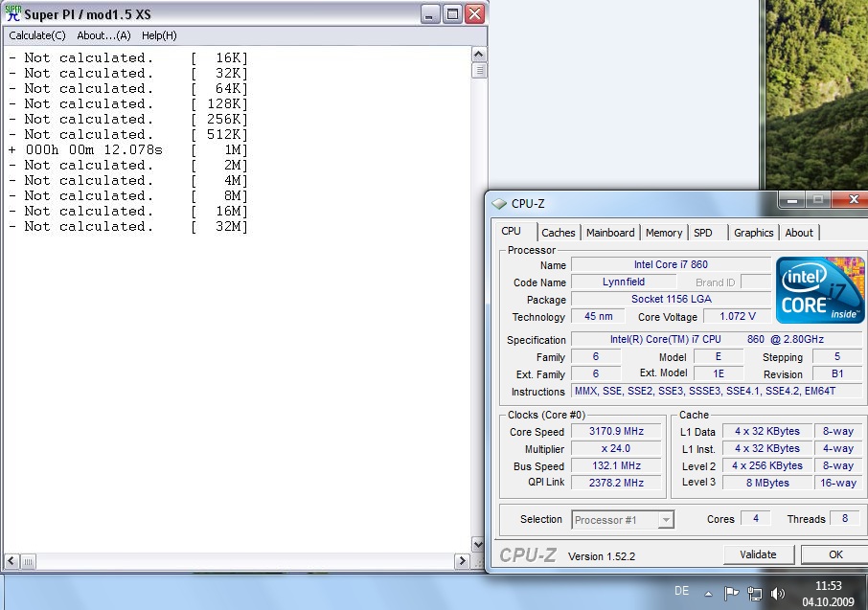Minimize the Super PI window
The image size is (868, 610).
point(430,13)
